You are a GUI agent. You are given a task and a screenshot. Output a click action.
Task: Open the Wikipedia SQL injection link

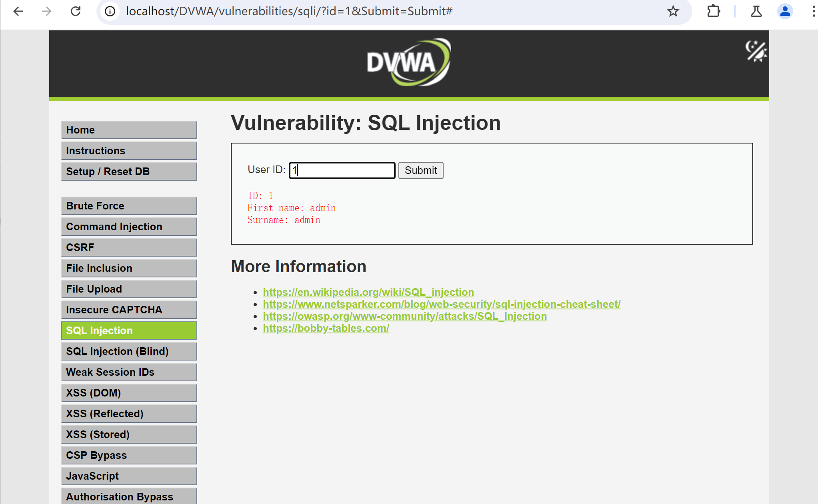368,292
